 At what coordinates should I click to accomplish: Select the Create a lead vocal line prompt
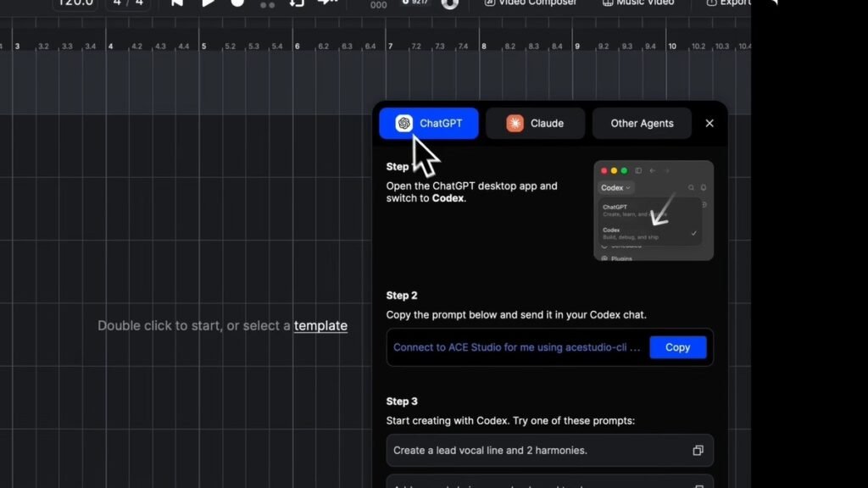[x=549, y=451]
